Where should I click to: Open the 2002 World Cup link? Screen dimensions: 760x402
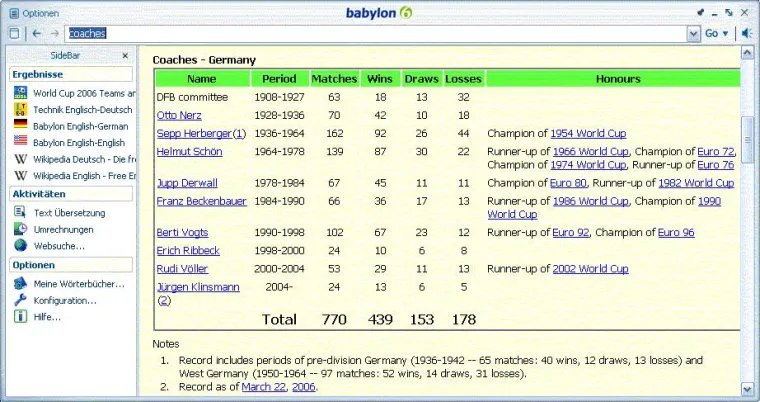pos(591,269)
